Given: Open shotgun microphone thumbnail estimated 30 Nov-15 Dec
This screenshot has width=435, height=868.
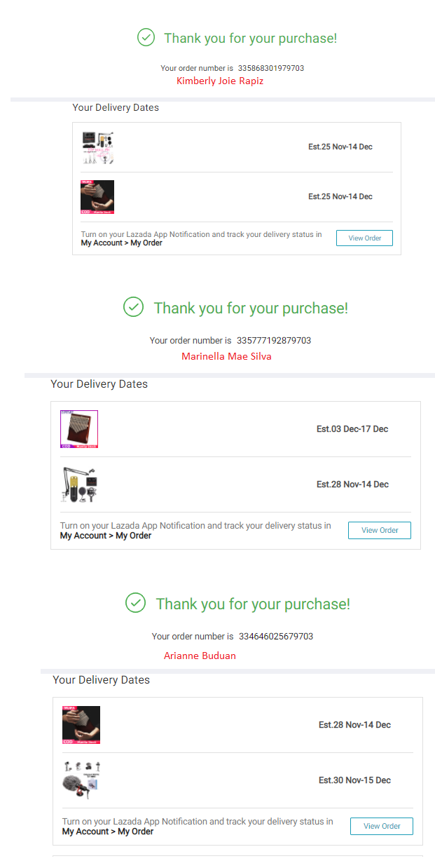Looking at the screenshot, I should tap(81, 780).
